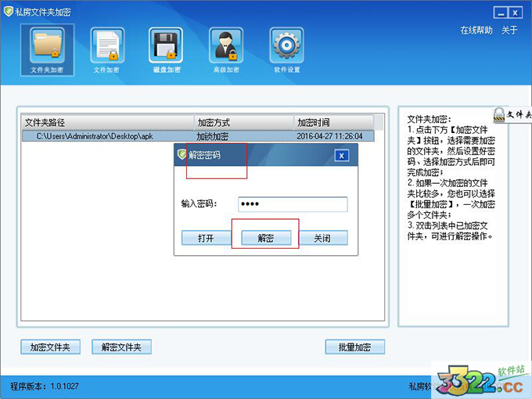Click the 加锁加密 cell in the list
532x399 pixels.
[x=213, y=136]
